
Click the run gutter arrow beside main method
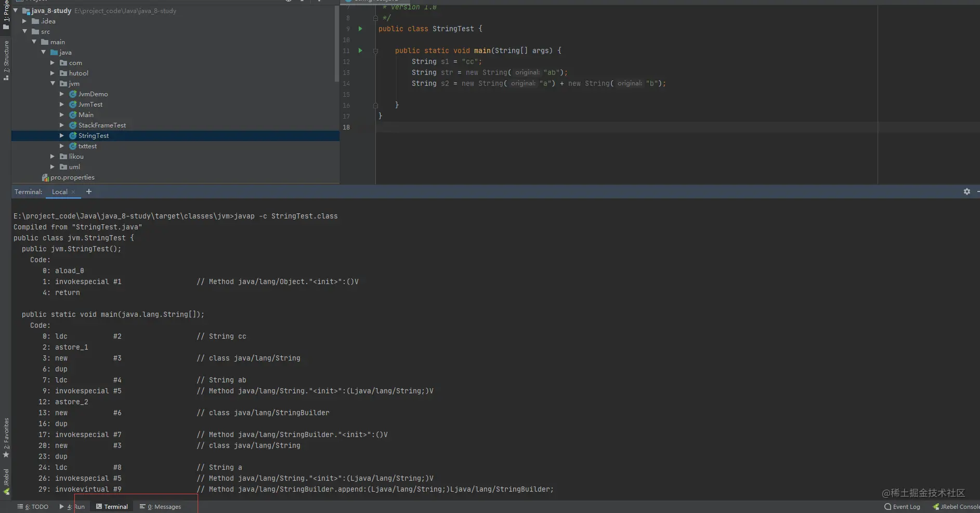pos(360,50)
